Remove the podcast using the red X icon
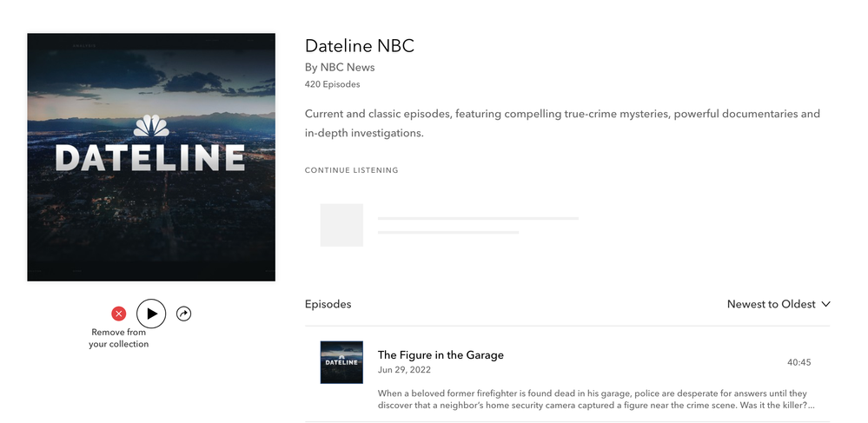Screen dimensions: 868x423 tap(119, 314)
